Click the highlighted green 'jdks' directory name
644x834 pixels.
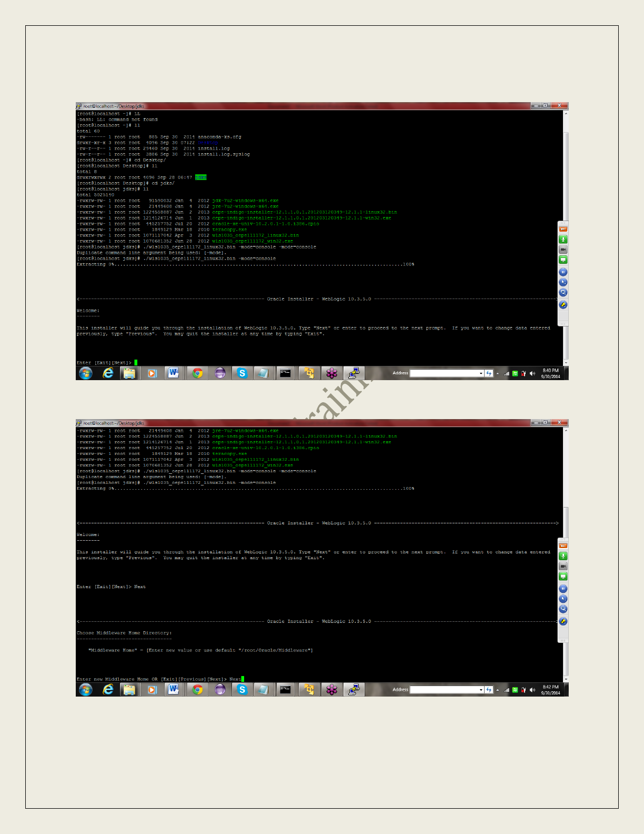click(200, 177)
